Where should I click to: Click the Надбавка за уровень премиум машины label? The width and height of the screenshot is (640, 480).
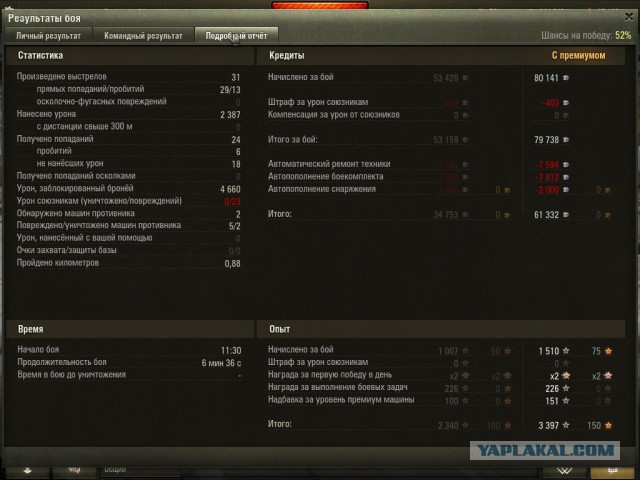click(x=341, y=400)
